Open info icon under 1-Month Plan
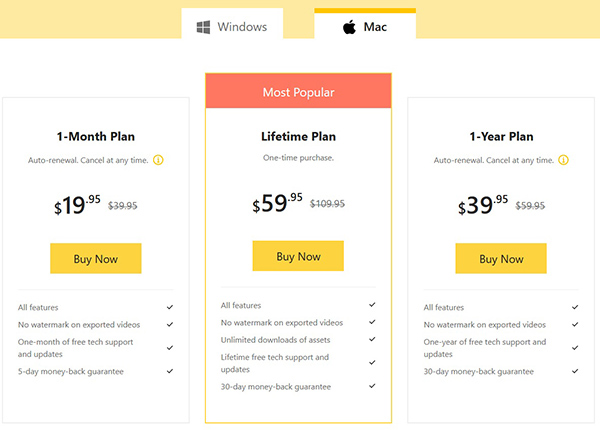Viewport: 600px width, 430px height. click(x=158, y=160)
